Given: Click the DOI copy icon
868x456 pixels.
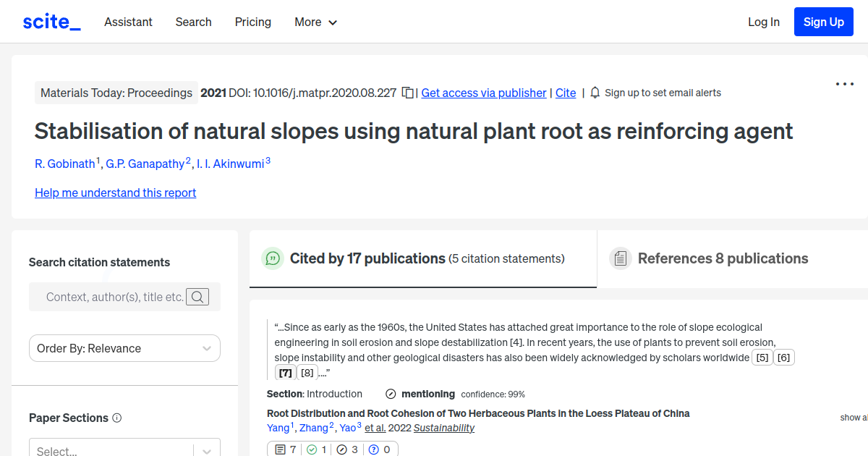Looking at the screenshot, I should click(407, 93).
